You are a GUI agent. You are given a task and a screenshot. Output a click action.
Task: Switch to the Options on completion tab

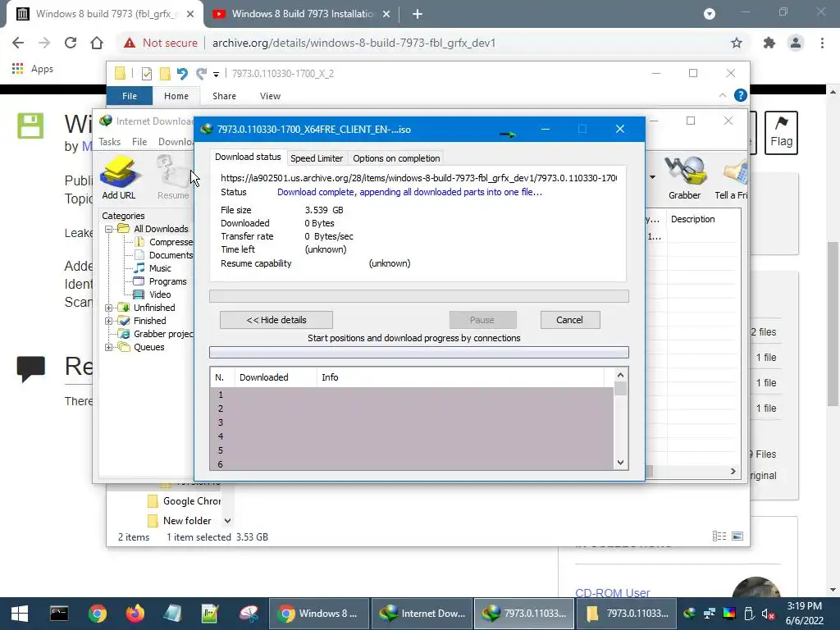click(x=396, y=158)
